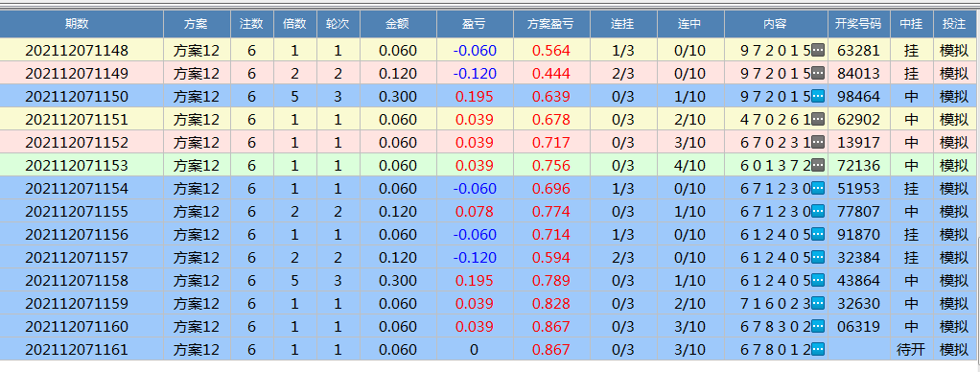Image resolution: width=980 pixels, height=372 pixels.
Task: Click the gray ellipsis icon in row 202112071152
Action: click(818, 143)
